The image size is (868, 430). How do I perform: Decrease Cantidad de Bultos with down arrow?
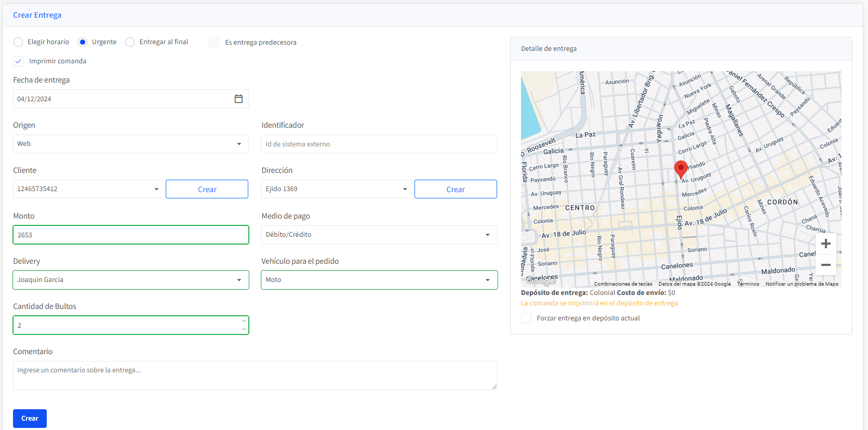(244, 329)
